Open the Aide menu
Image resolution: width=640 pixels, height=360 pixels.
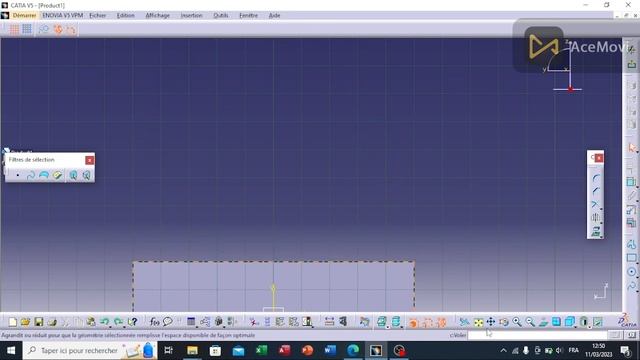coord(274,16)
